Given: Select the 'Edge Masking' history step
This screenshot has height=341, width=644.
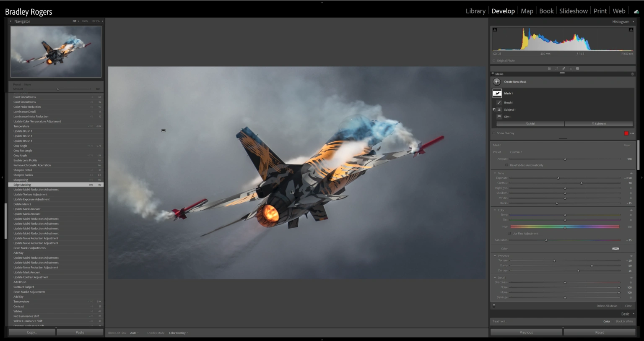Looking at the screenshot, I should click(x=56, y=185).
